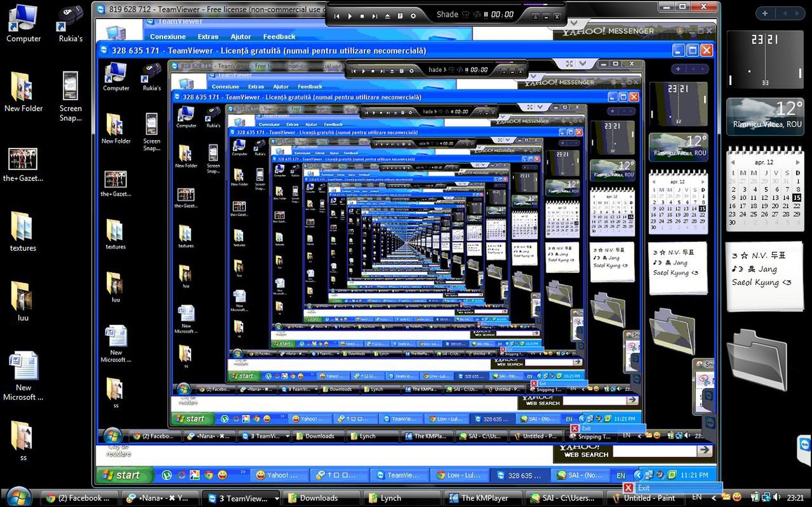This screenshot has width=812, height=507.
Task: Click the nested remote Computer icon
Action: click(116, 77)
